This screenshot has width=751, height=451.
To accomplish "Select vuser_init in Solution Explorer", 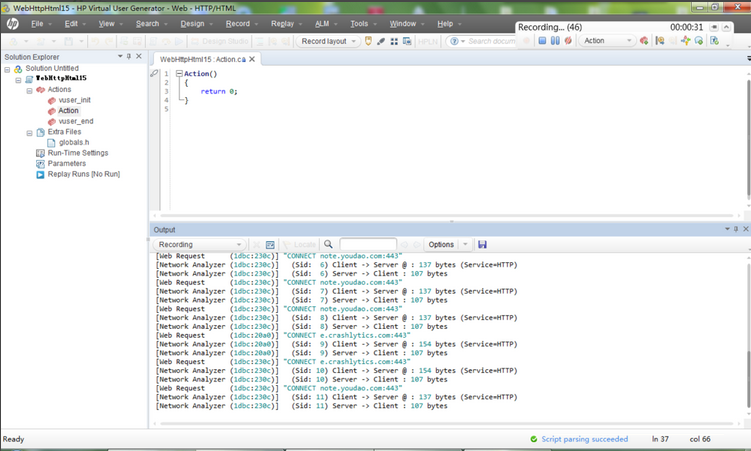I will click(74, 100).
